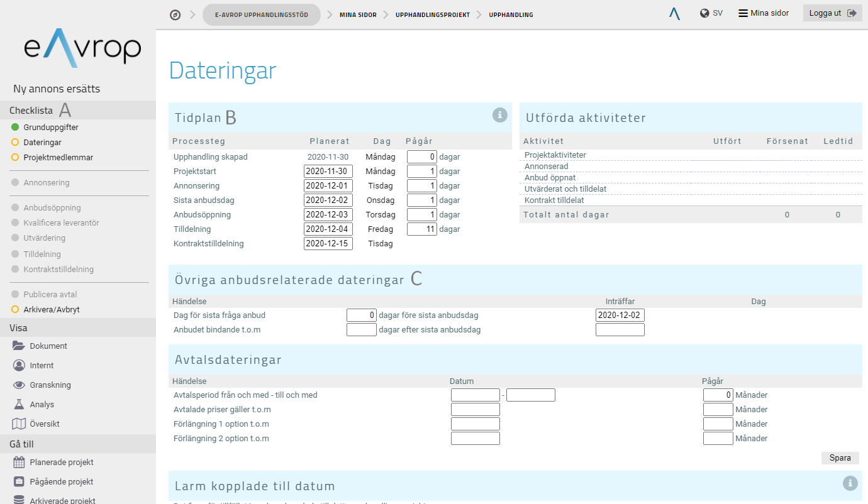Click the compass home icon in breadcrumb
Screen dimensions: 868x504
pyautogui.click(x=175, y=14)
